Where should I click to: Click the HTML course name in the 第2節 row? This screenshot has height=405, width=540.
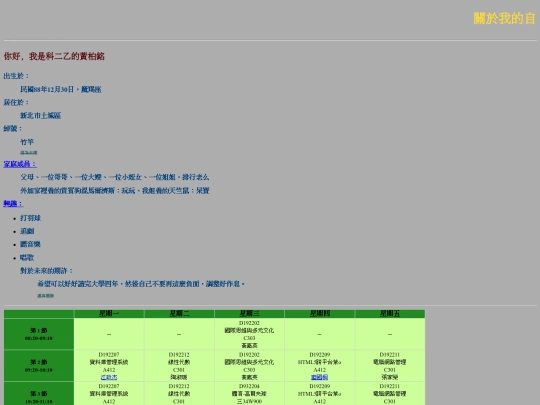click(x=320, y=362)
